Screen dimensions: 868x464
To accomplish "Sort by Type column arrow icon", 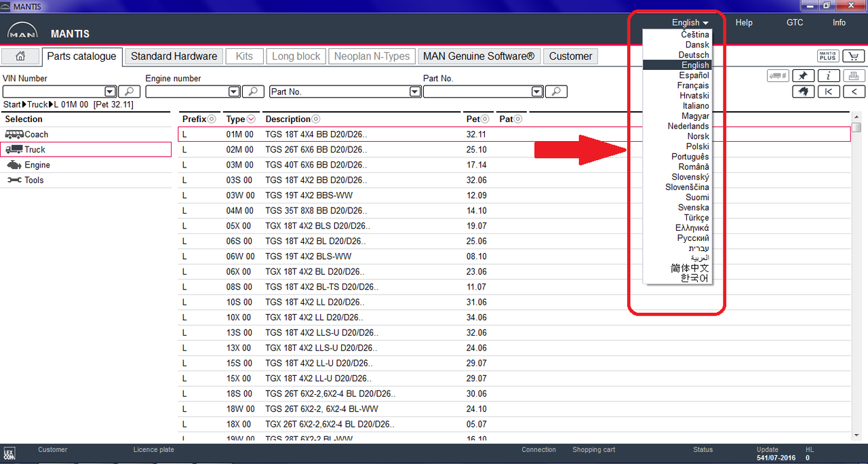I will pos(251,119).
